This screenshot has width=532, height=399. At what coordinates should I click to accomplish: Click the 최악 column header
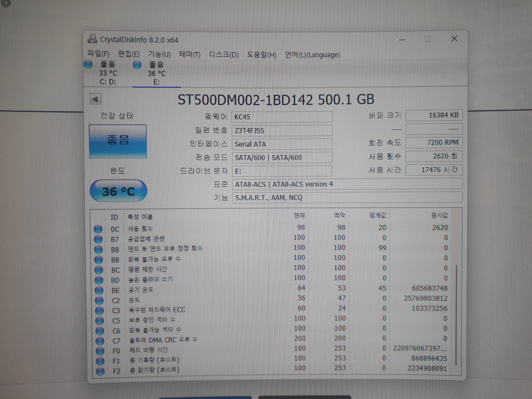pos(340,215)
